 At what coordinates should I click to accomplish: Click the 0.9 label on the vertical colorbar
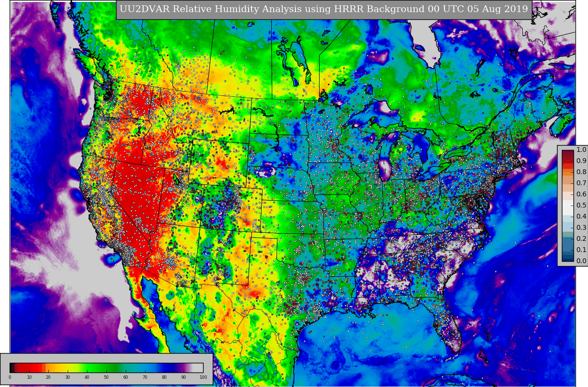click(x=581, y=161)
